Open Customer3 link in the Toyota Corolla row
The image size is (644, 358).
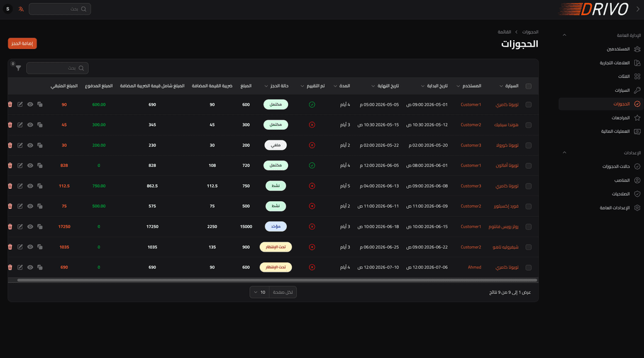click(x=470, y=145)
